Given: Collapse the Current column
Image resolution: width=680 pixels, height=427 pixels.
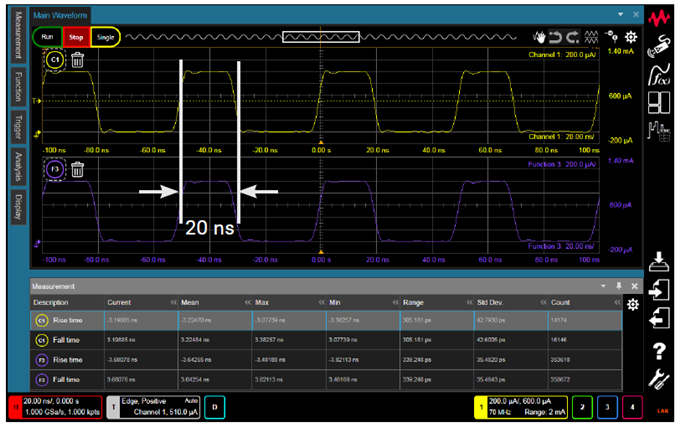Looking at the screenshot, I should click(x=173, y=302).
